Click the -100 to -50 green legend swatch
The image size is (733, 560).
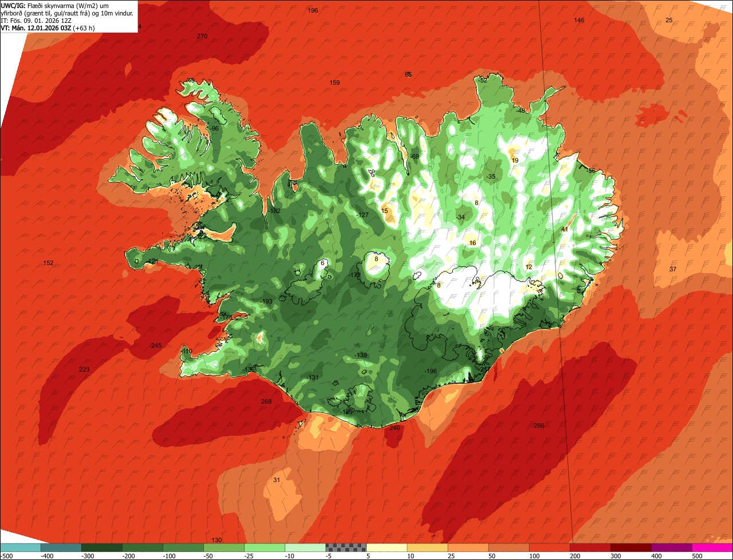tap(183, 547)
